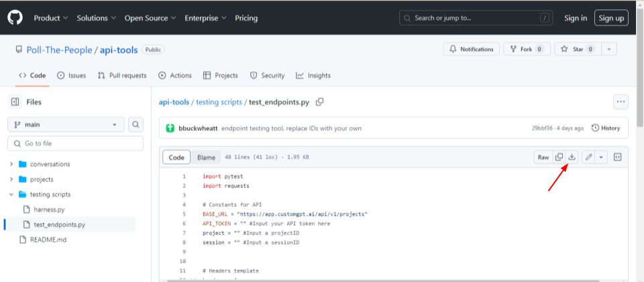This screenshot has width=644, height=282.
Task: Open the Issues tab
Action: tap(72, 76)
